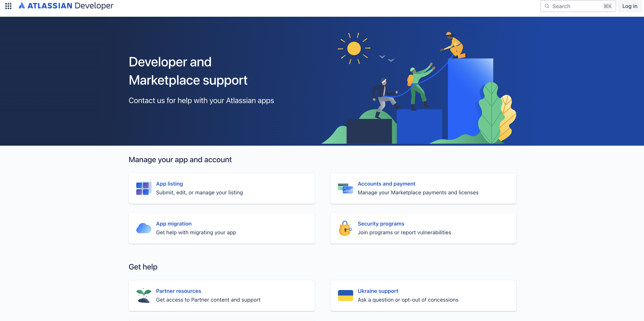Open Accounts and payment link
The height and width of the screenshot is (321, 644).
386,184
